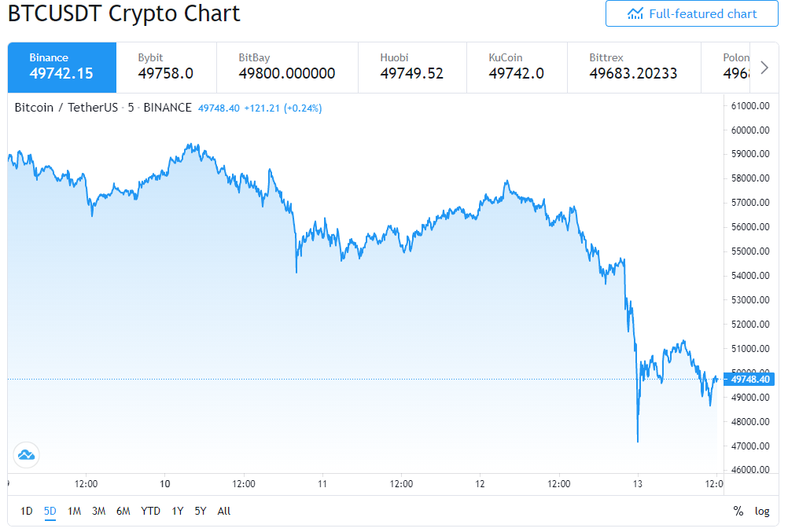Open the Full-featured chart
Viewport: 788px width, 532px height.
tap(691, 13)
